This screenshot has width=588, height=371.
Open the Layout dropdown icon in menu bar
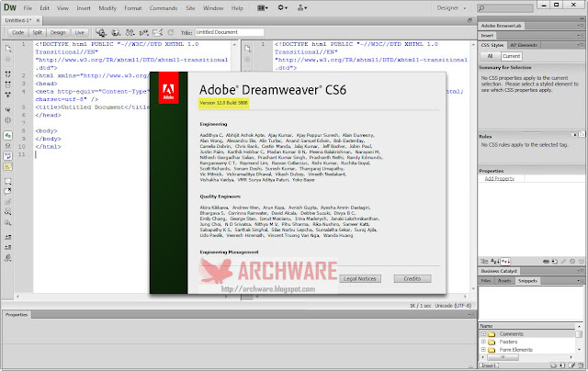click(x=263, y=8)
